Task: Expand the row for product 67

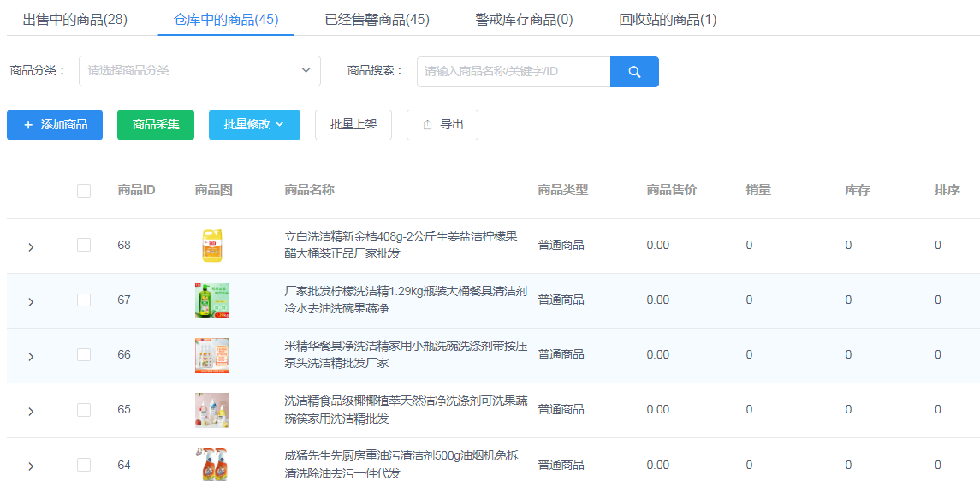Action: 31,301
